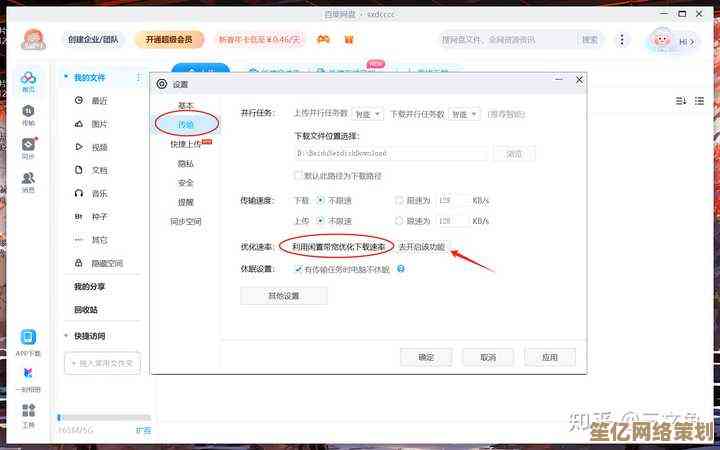This screenshot has width=720, height=450.
Task: Switch to 基本 settings tab
Action: 186,105
